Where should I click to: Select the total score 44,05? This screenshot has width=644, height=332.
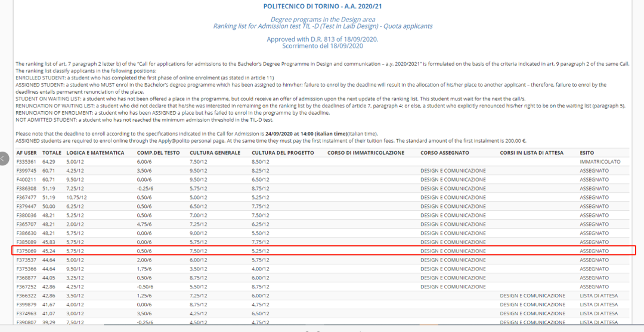(x=49, y=278)
